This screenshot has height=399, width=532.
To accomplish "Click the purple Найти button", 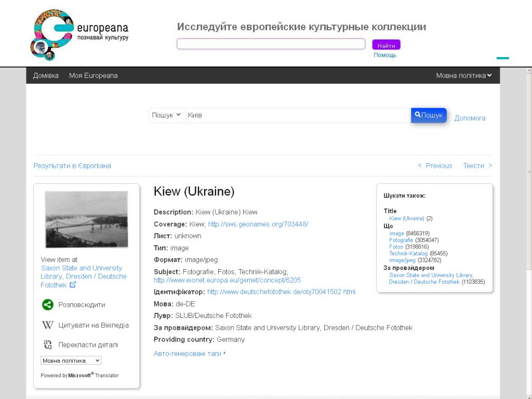I will [386, 45].
